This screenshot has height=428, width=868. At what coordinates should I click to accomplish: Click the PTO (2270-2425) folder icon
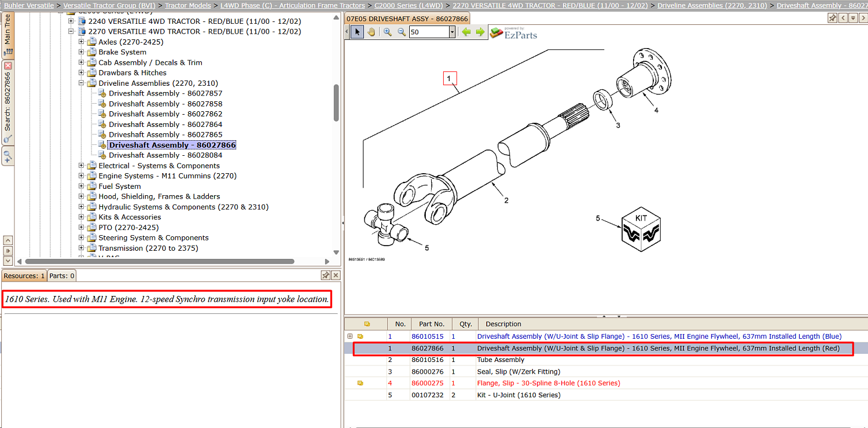(91, 228)
